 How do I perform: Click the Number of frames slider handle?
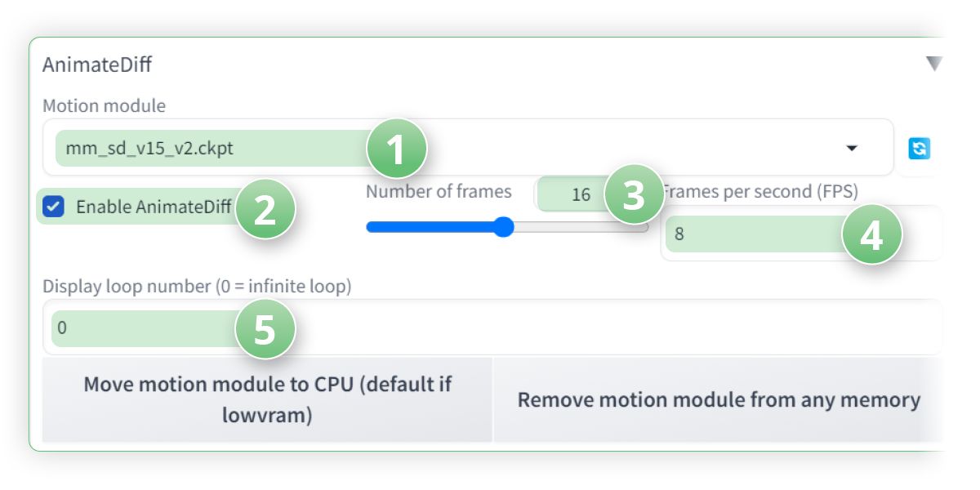pyautogui.click(x=504, y=226)
